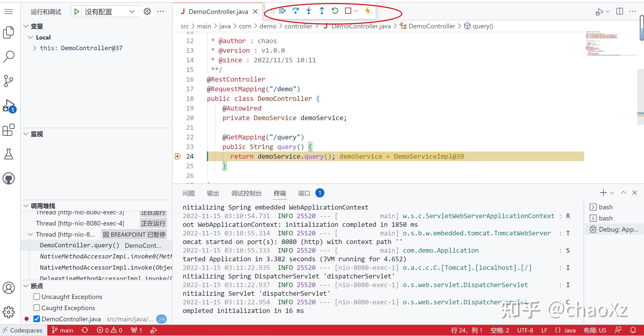Expand the this: DemoController@37 variable

35,48
